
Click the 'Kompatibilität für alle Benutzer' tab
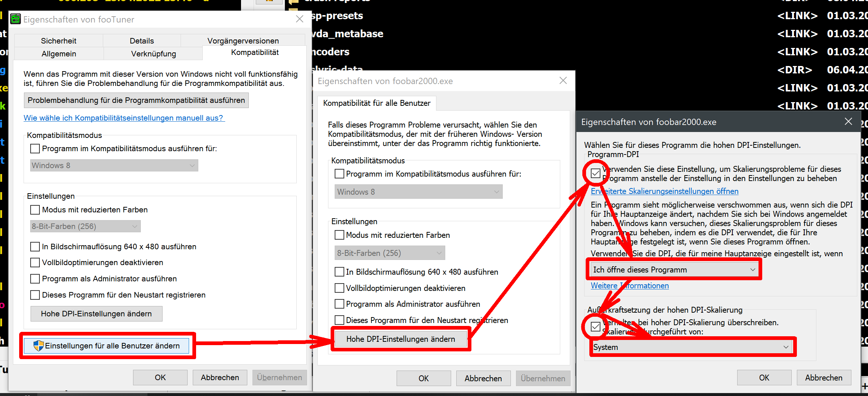pos(377,103)
